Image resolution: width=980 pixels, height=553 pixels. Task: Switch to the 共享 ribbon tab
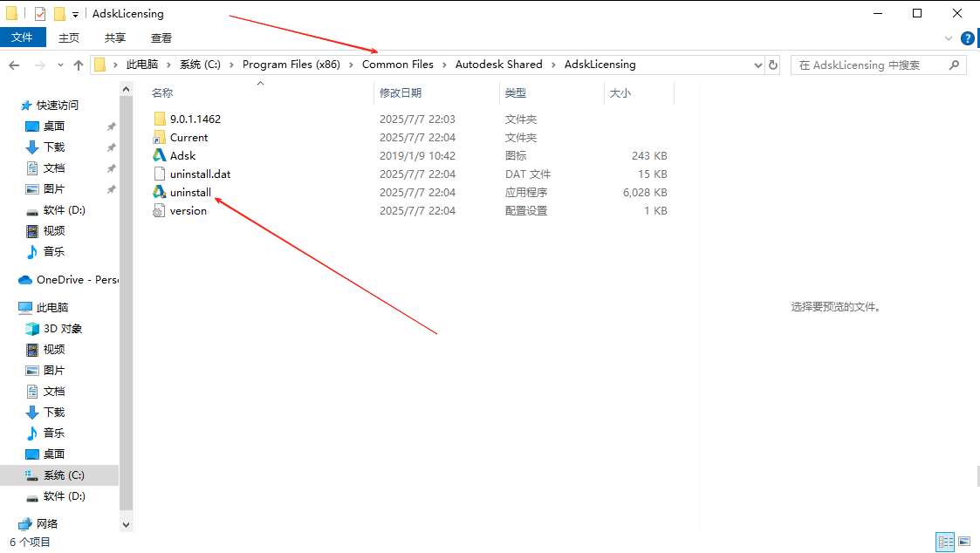[x=115, y=38]
